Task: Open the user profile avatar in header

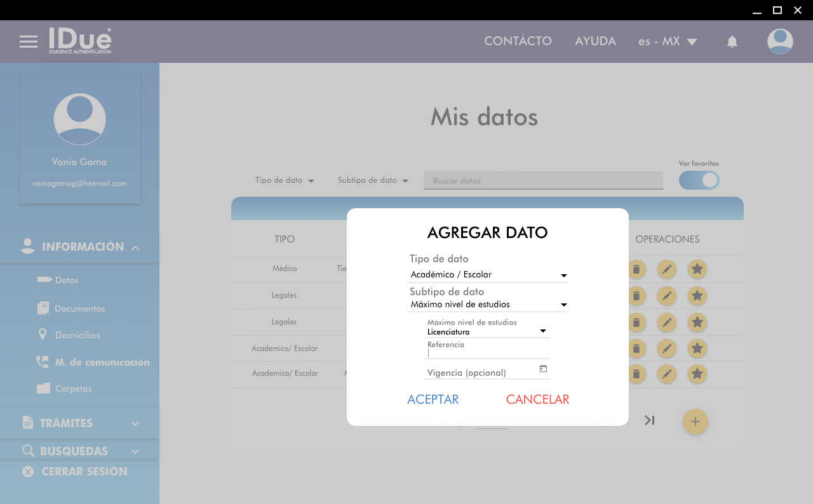Action: [x=779, y=42]
